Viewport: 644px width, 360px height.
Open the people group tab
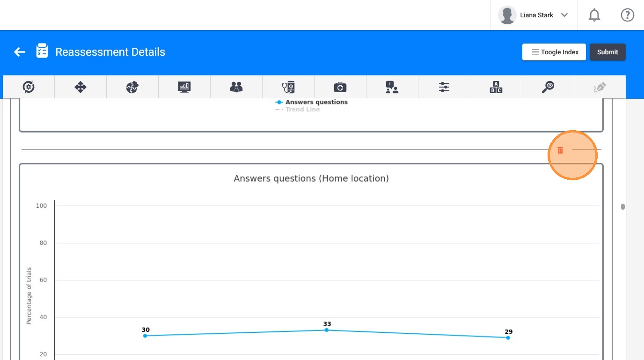(x=236, y=87)
